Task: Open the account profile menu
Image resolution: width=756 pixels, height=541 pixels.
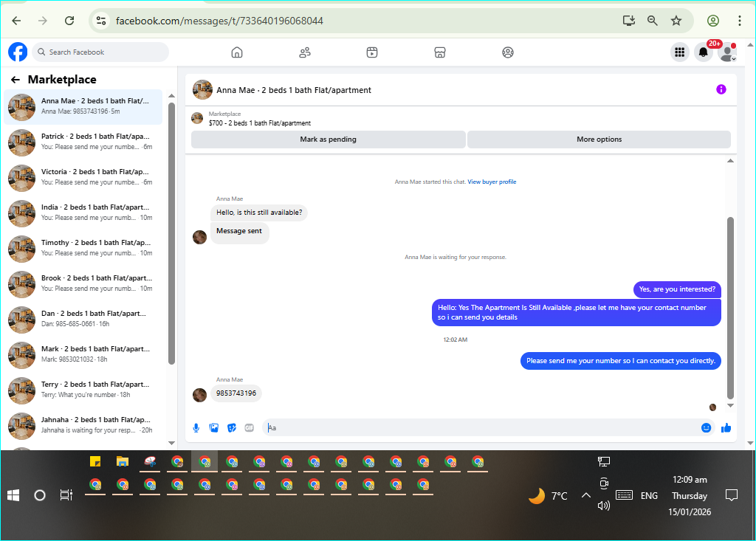Action: click(x=727, y=52)
